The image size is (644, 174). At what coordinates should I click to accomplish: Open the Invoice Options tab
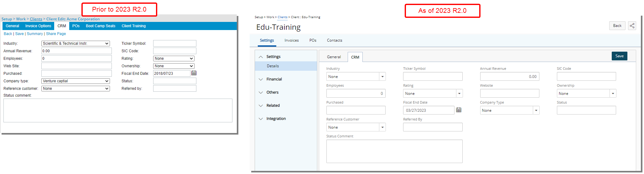pos(38,26)
